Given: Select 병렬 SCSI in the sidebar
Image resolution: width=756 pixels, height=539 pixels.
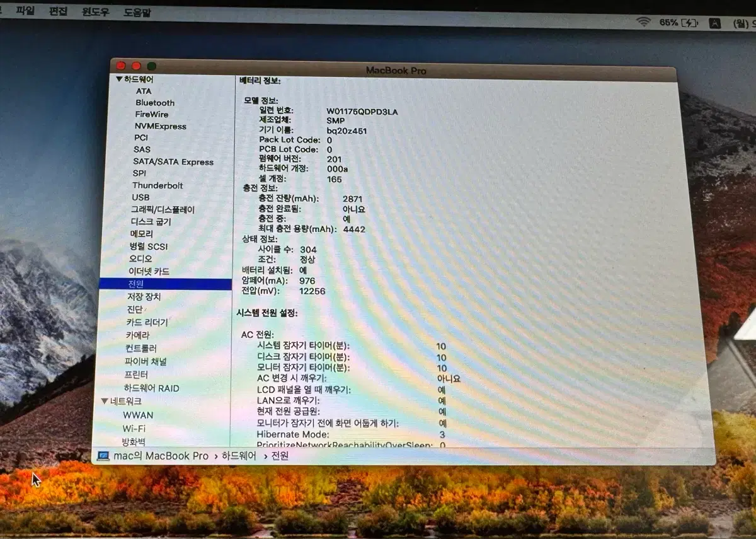Looking at the screenshot, I should (149, 246).
